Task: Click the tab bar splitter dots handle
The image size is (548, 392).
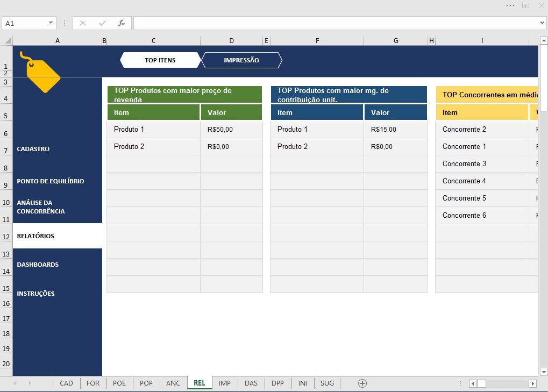Action: click(x=460, y=383)
